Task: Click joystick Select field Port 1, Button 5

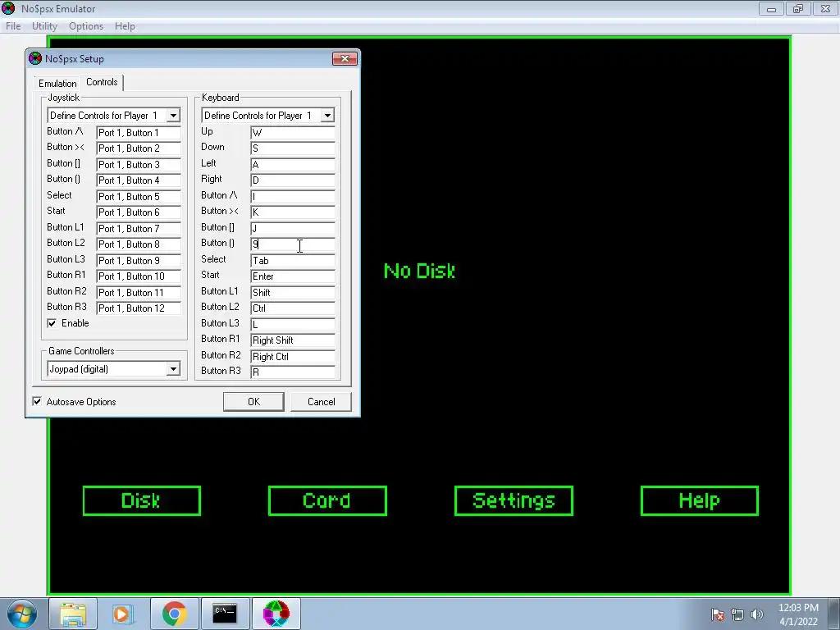Action: (x=138, y=197)
